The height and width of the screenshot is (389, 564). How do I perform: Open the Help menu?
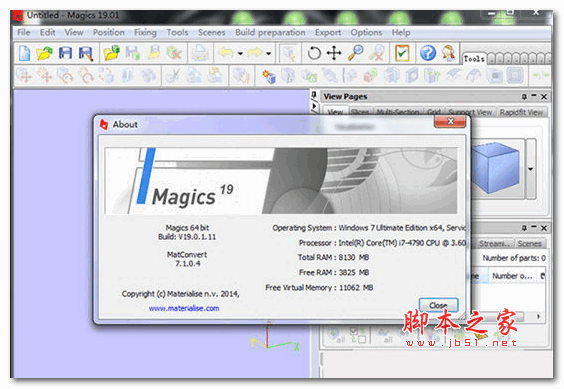[401, 32]
